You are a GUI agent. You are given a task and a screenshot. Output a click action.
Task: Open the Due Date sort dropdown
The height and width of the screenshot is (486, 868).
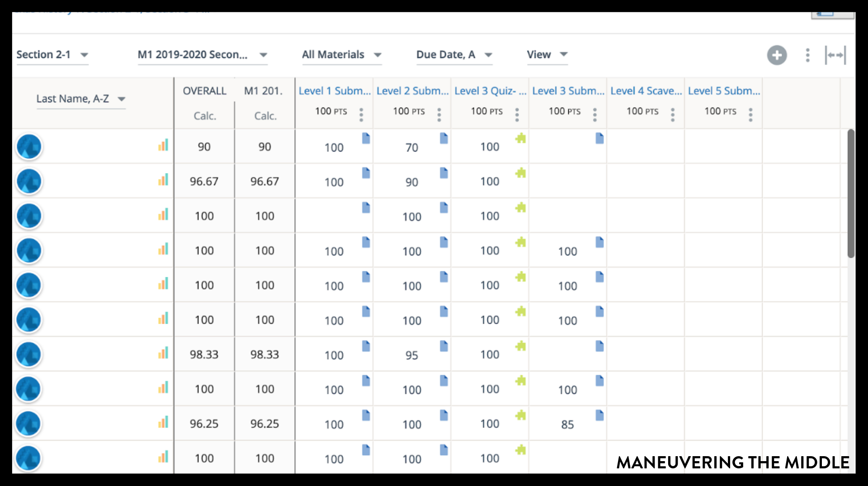point(454,55)
